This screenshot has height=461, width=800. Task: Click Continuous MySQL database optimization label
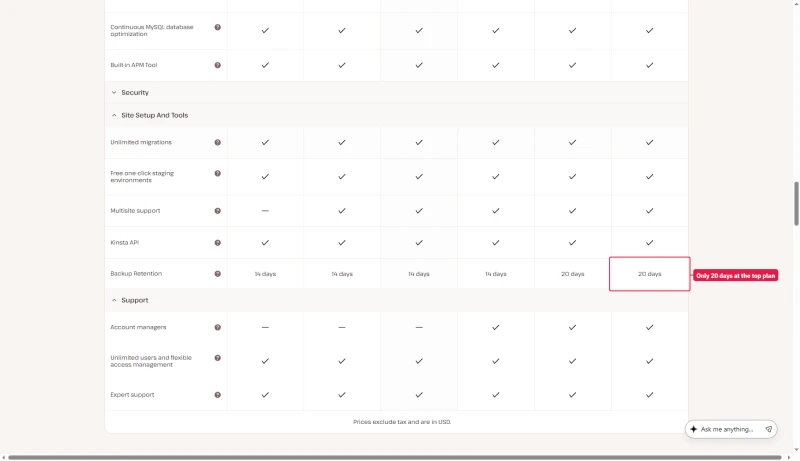[152, 31]
